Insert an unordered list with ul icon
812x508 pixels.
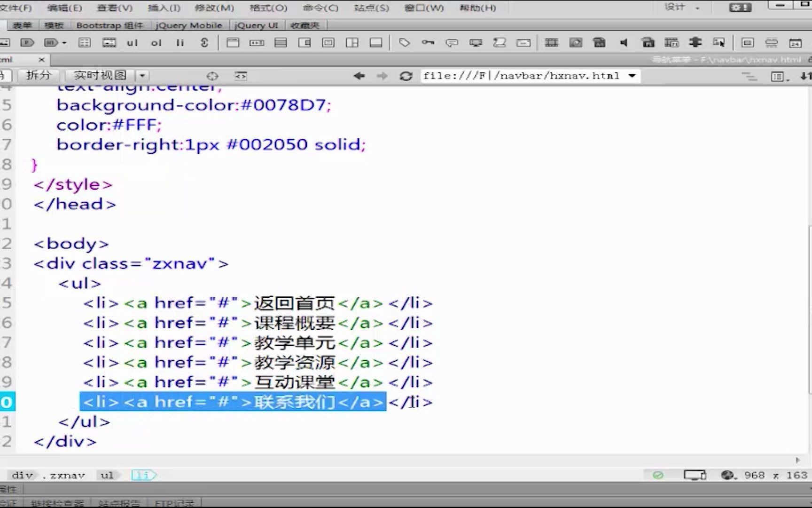132,43
